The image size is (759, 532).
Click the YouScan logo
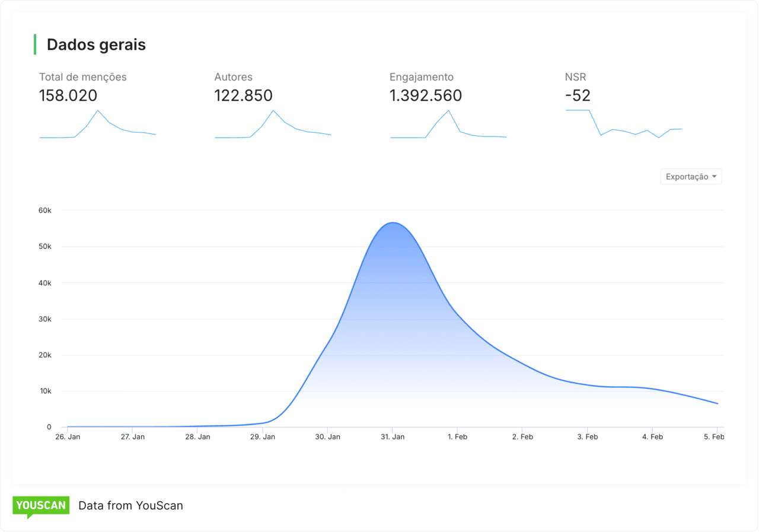(x=41, y=506)
